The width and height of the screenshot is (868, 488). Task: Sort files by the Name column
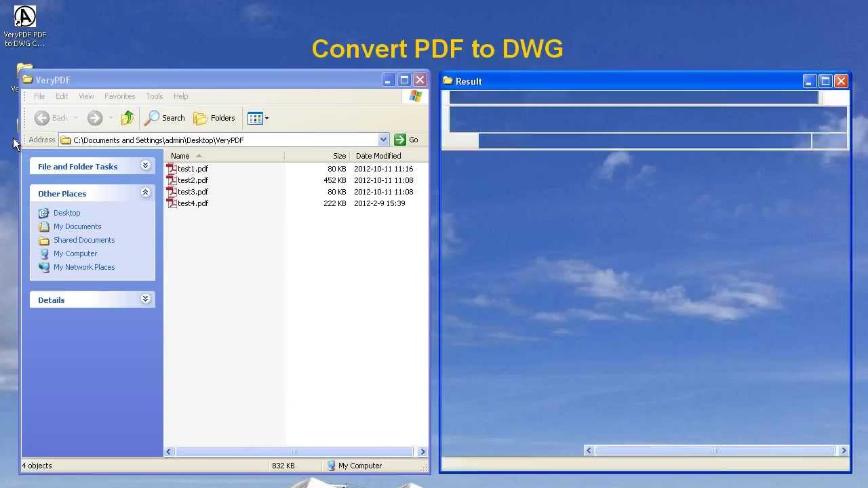point(224,156)
